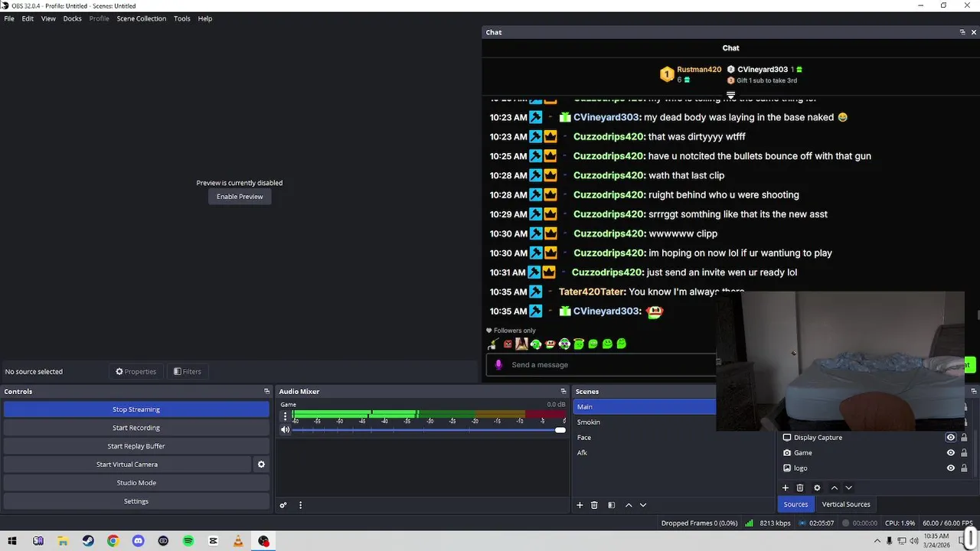
Task: Click Rustman420 in chat leaderboard
Action: click(699, 70)
